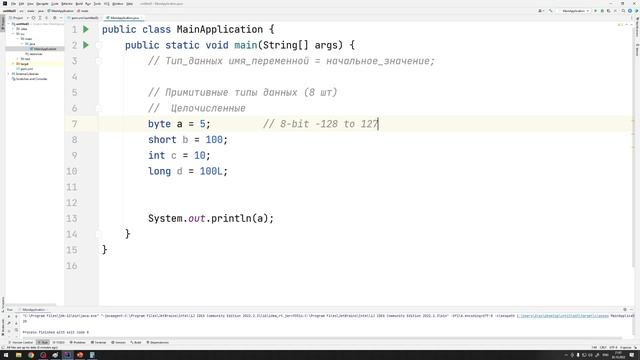Click Expand All icon in Project panel

pyautogui.click(x=40, y=18)
